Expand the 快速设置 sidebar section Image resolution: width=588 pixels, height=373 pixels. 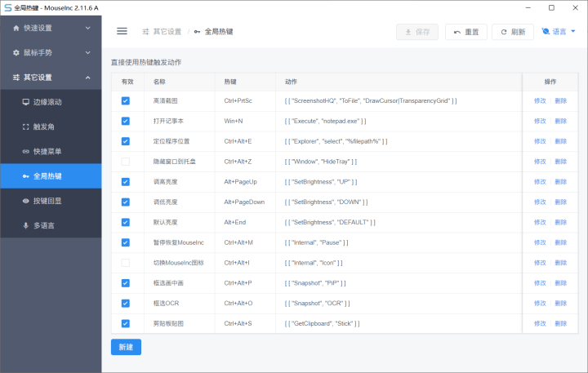click(88, 28)
